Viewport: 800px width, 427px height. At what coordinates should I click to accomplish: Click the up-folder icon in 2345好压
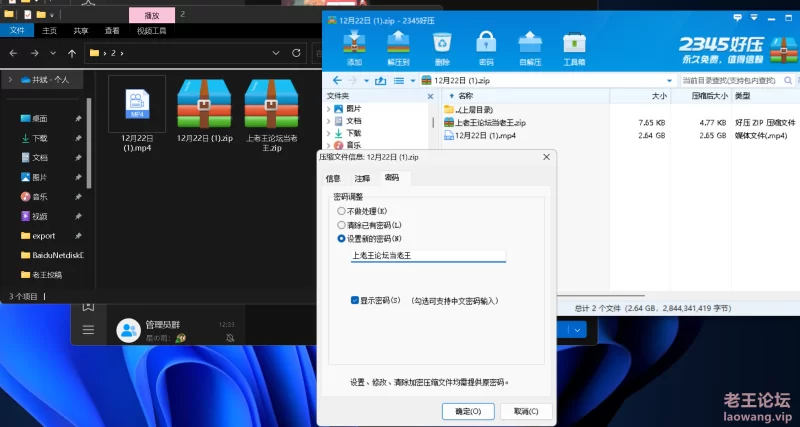pos(381,81)
